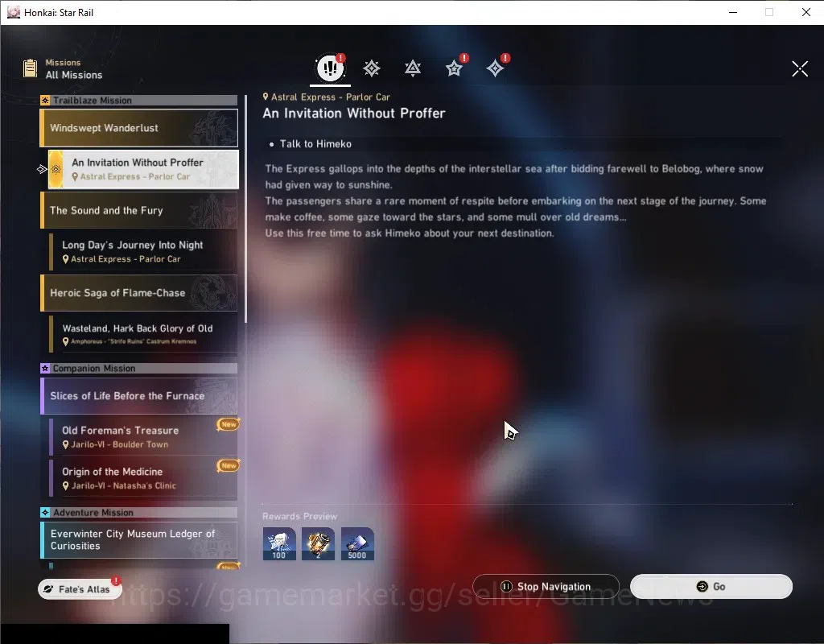Switch to the Companion Mission star filter tab
The width and height of the screenshot is (824, 644).
click(x=454, y=68)
